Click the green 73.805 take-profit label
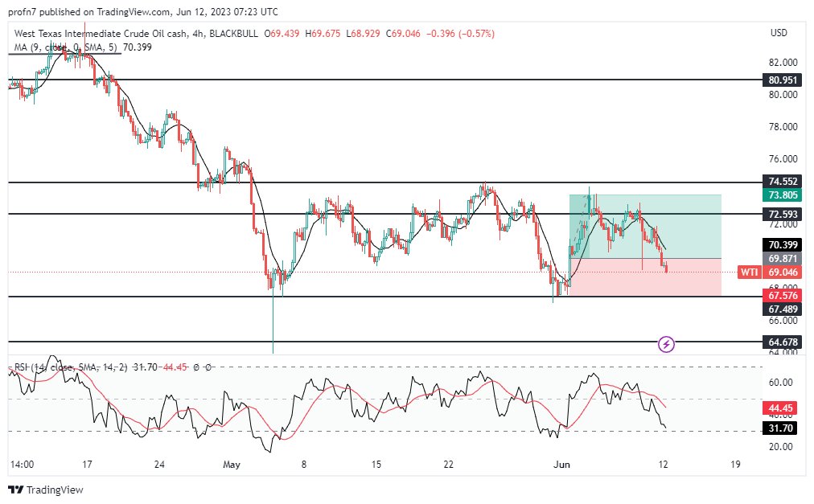814x504 pixels. (783, 195)
